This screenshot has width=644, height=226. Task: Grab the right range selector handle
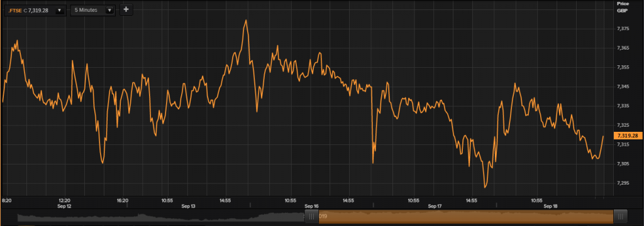point(620,216)
